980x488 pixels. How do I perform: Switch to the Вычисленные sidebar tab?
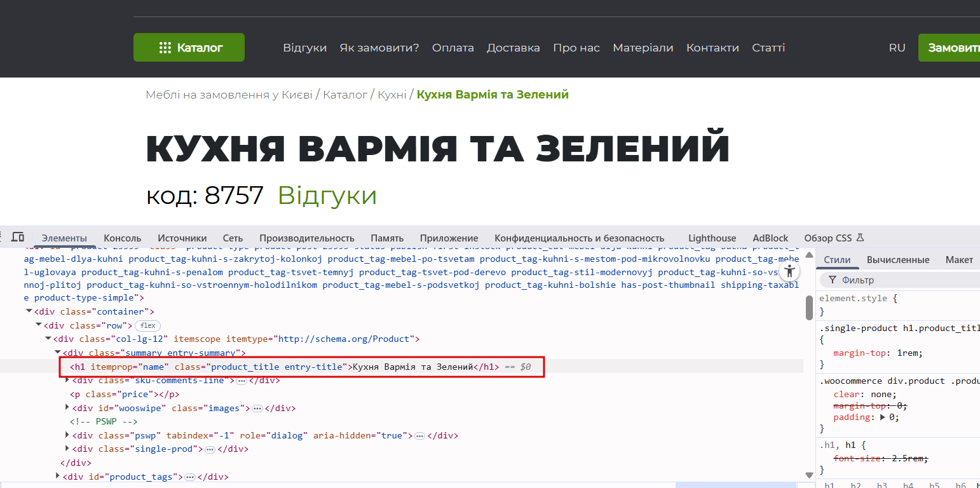898,260
